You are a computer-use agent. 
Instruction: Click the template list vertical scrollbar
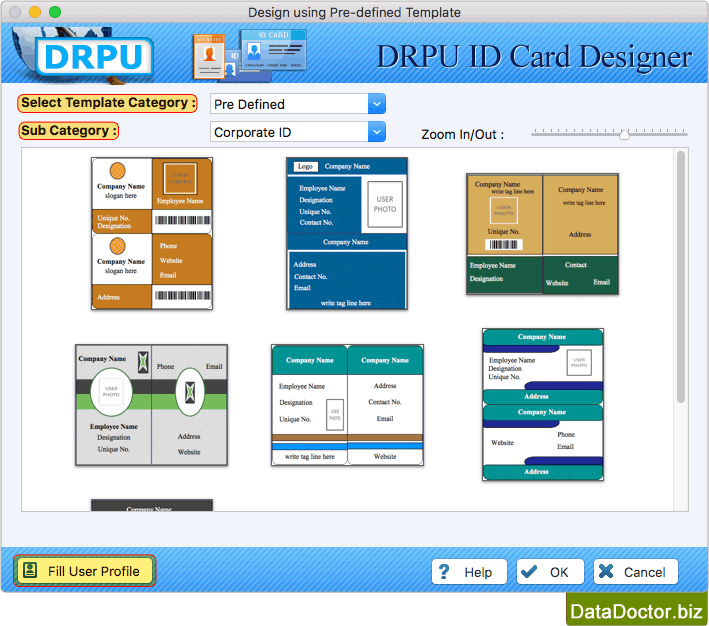(681, 277)
